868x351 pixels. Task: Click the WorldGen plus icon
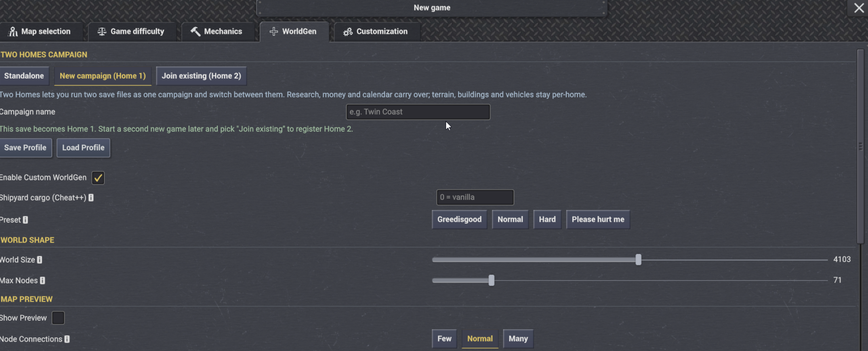[x=273, y=32]
